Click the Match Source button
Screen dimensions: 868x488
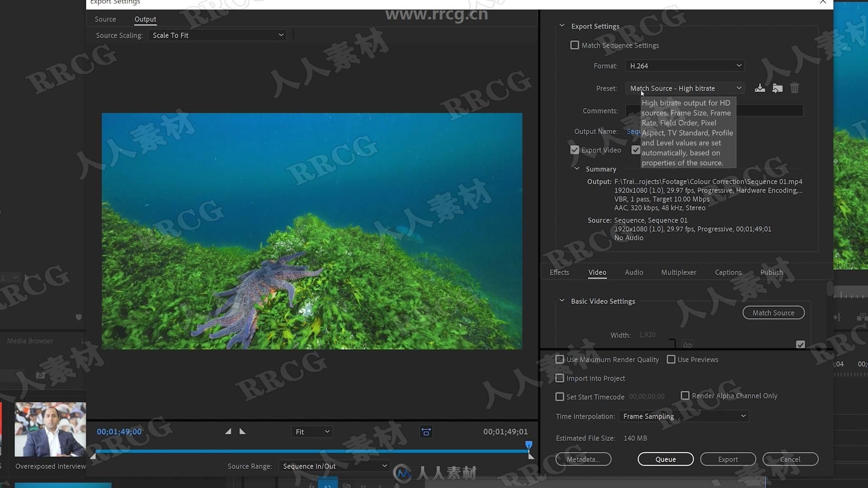[773, 312]
